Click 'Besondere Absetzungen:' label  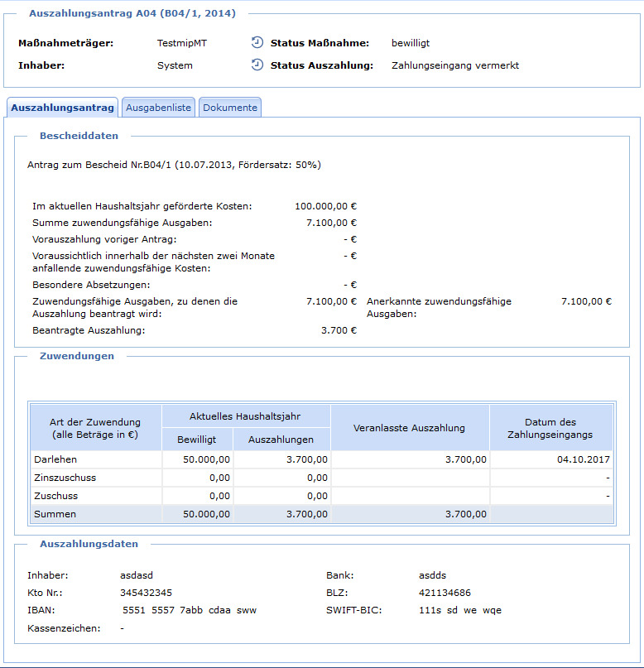tap(91, 285)
